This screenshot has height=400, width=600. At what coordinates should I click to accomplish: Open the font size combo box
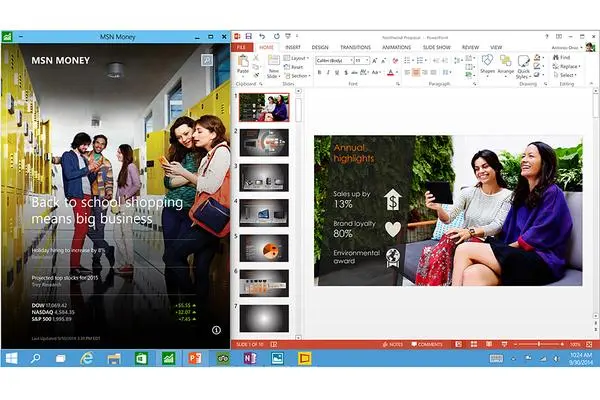click(x=362, y=60)
